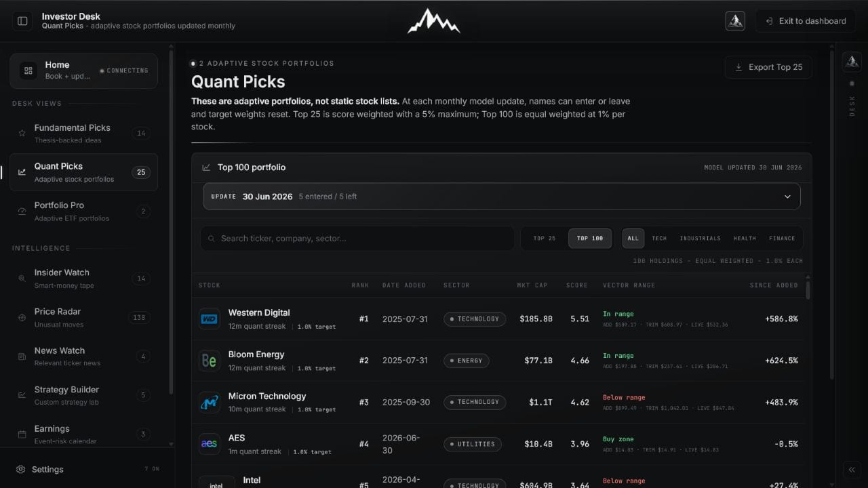Screen dimensions: 868x488
Task: Select the Top 100 portfolio toggle
Action: (x=590, y=239)
